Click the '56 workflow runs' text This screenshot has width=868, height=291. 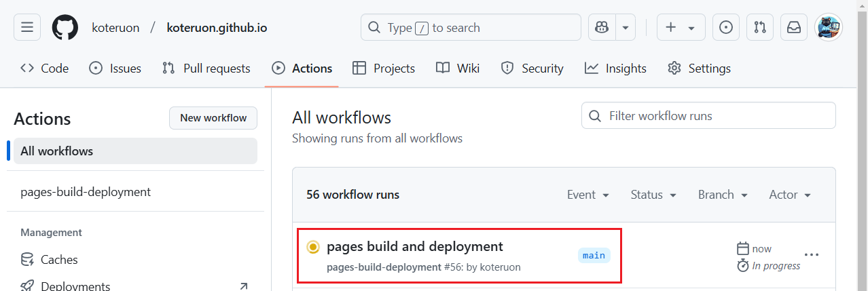pos(352,195)
